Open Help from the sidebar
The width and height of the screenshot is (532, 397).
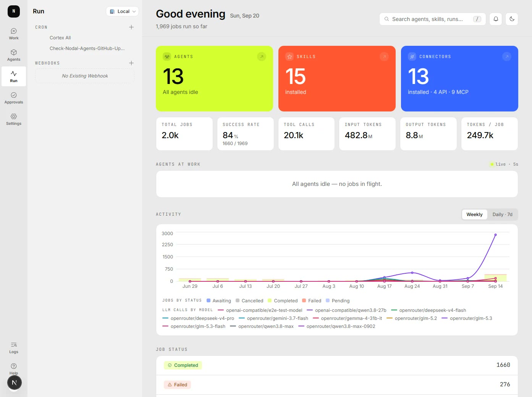(x=14, y=369)
